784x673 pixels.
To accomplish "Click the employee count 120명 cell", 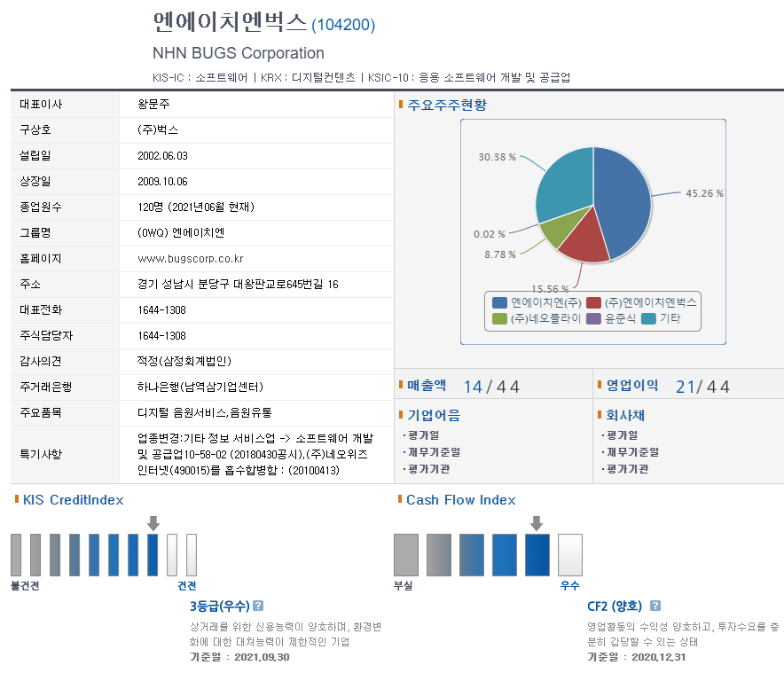I will [196, 207].
